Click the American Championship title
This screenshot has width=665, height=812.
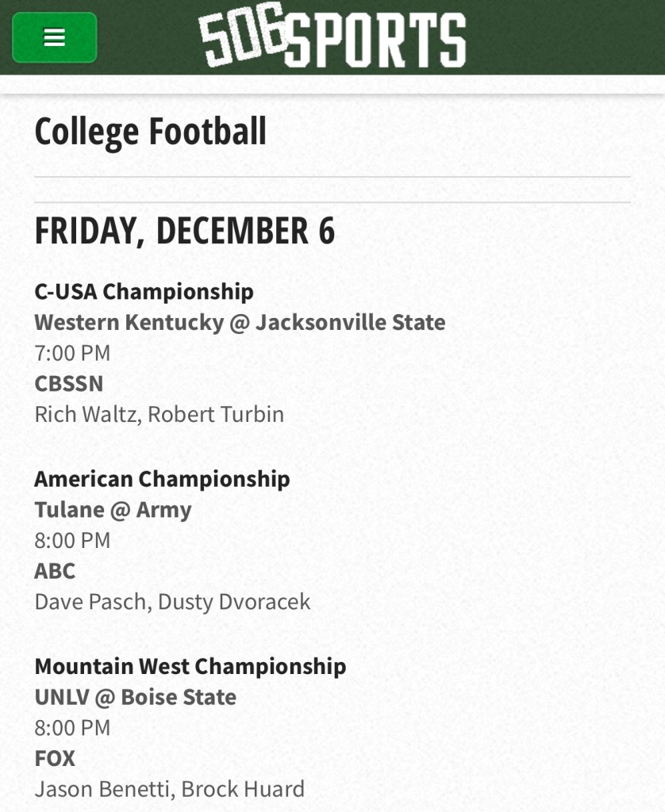pyautogui.click(x=162, y=478)
